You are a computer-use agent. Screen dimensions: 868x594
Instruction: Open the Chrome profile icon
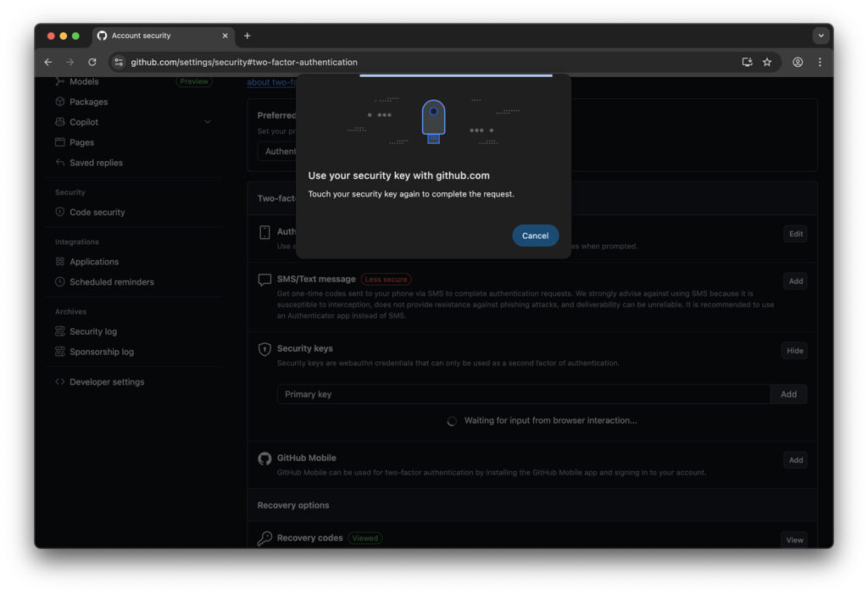(798, 62)
